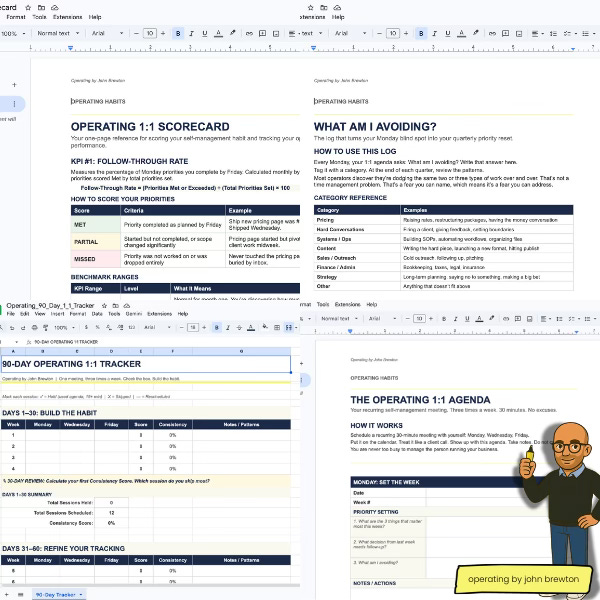Open line spacing in Avoiding log doc toolbar
The height and width of the screenshot is (600, 600).
coord(553,34)
